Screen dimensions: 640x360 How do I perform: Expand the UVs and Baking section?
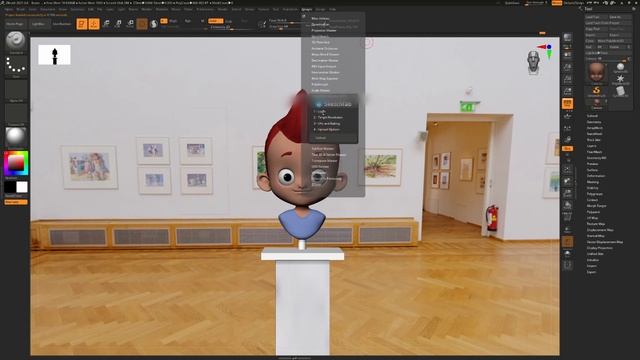point(329,124)
